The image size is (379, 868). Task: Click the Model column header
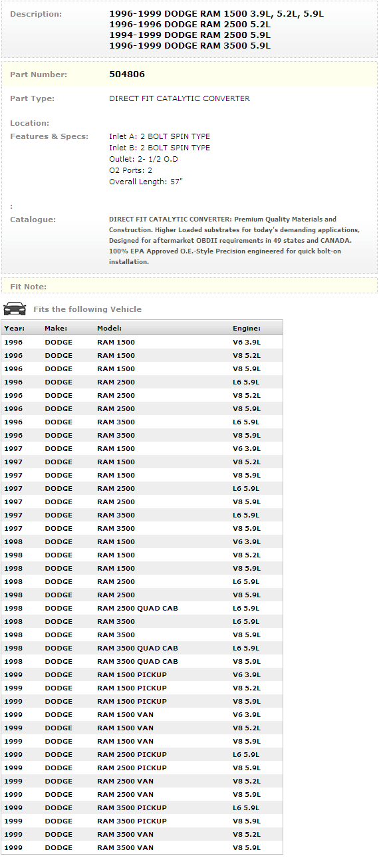(x=110, y=329)
